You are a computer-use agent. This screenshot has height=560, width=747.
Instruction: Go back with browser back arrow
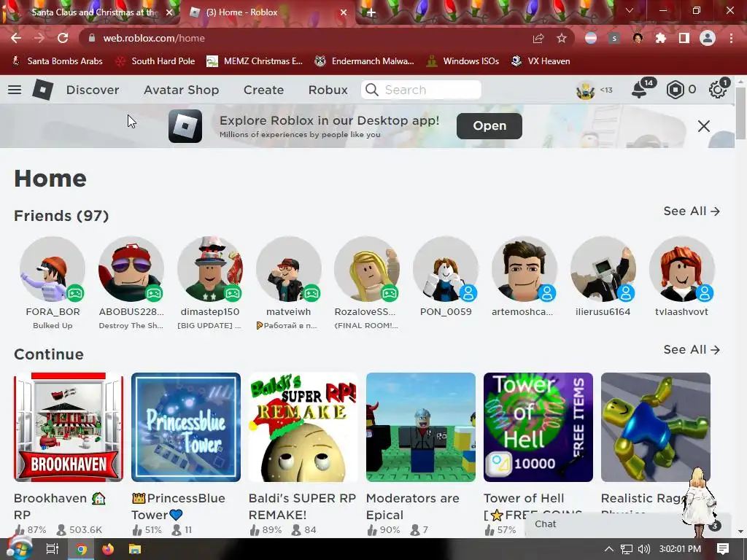pos(16,38)
